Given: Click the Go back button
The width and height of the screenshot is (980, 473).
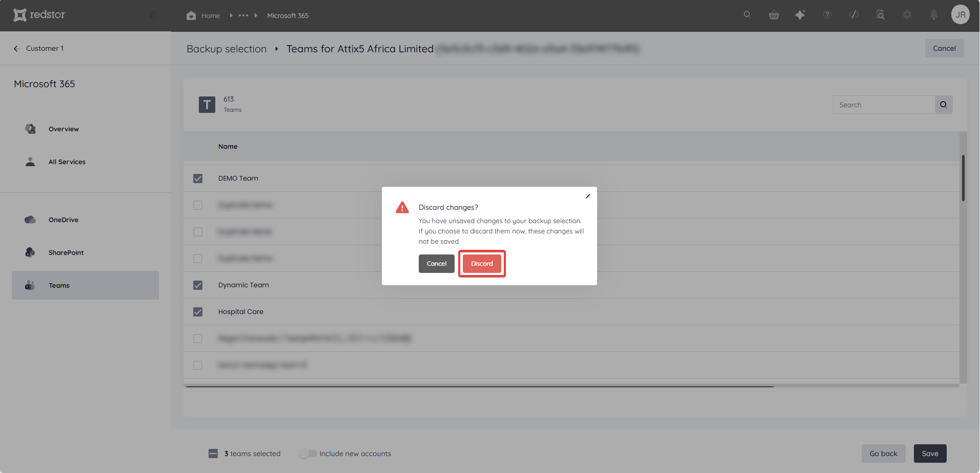Looking at the screenshot, I should pyautogui.click(x=884, y=454).
